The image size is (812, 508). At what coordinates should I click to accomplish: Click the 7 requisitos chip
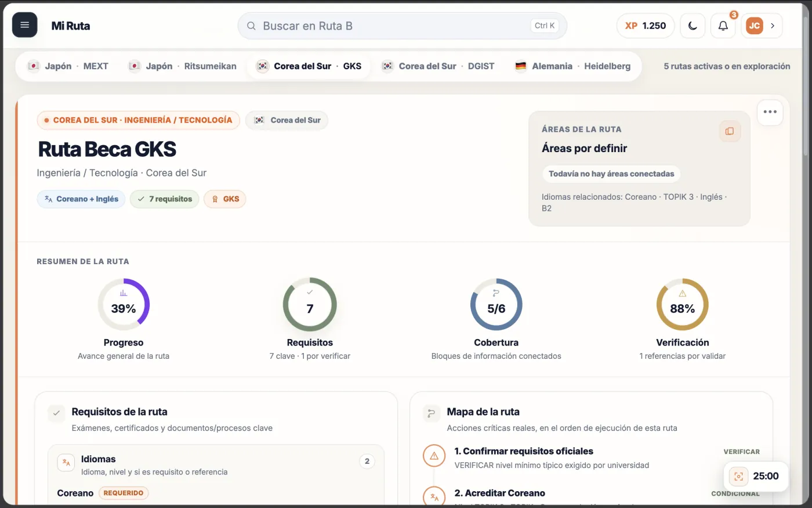point(165,199)
